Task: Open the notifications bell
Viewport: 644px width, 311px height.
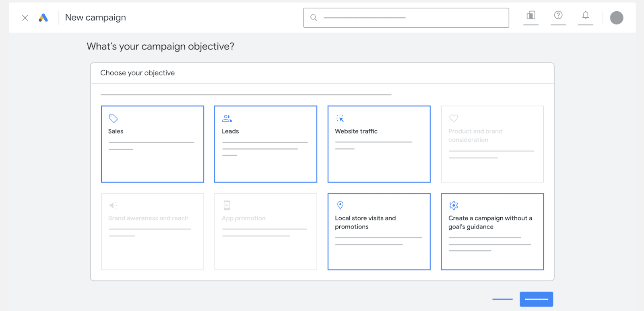Action: [x=585, y=15]
